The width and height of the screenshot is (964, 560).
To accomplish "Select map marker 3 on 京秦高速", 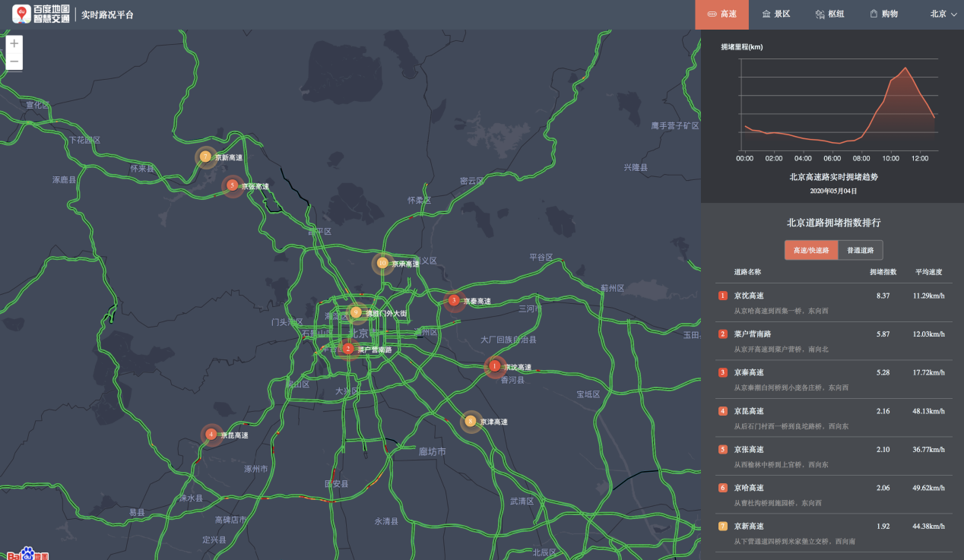I will [x=454, y=301].
